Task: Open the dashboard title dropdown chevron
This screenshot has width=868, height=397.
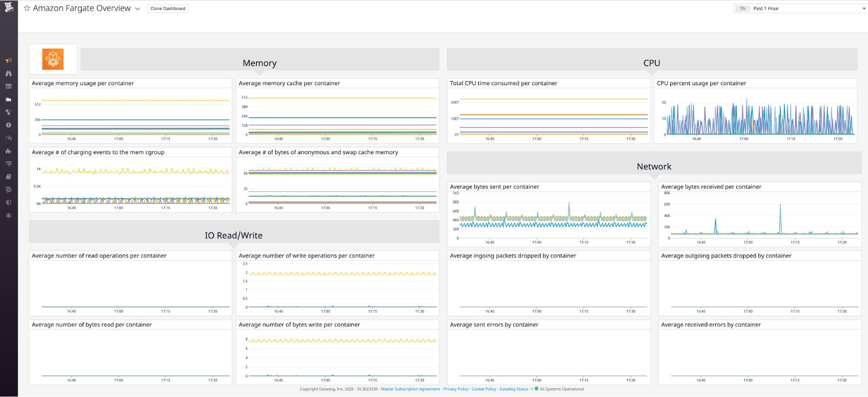Action: coord(137,8)
